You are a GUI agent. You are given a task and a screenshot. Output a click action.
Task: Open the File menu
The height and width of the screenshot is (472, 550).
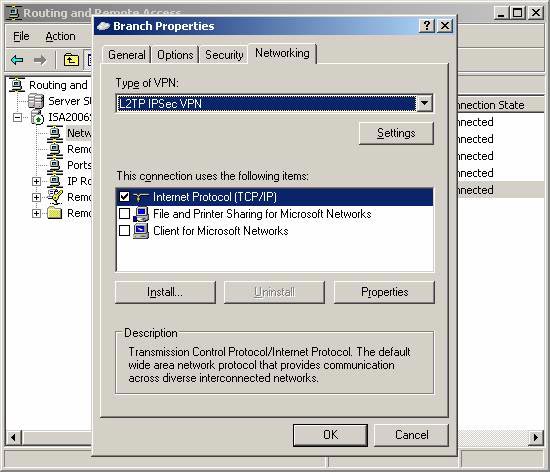coord(21,36)
